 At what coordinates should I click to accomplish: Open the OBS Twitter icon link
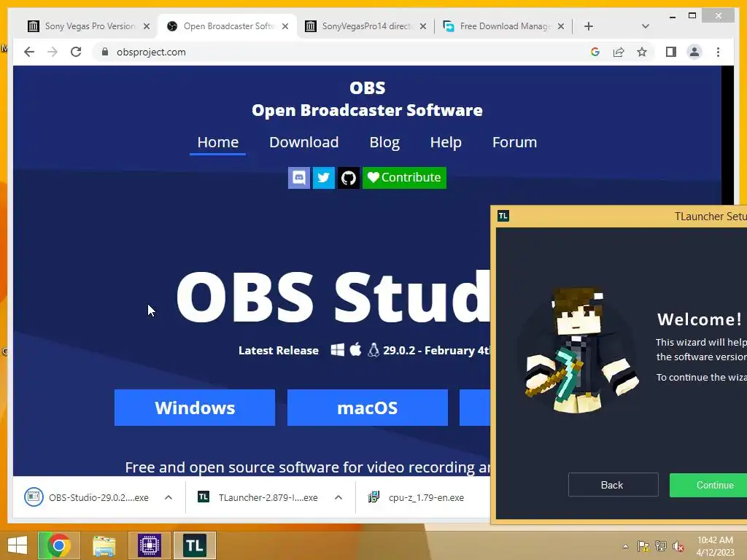(323, 178)
